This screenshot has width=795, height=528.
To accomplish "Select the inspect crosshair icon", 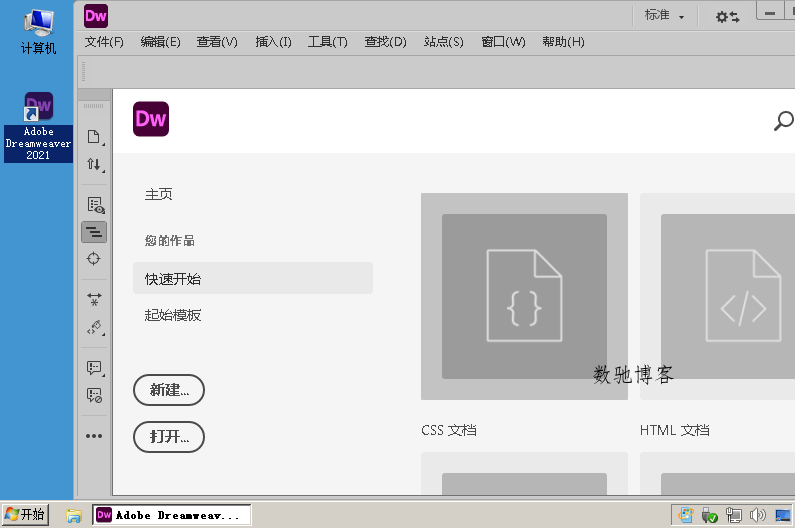I will point(94,259).
